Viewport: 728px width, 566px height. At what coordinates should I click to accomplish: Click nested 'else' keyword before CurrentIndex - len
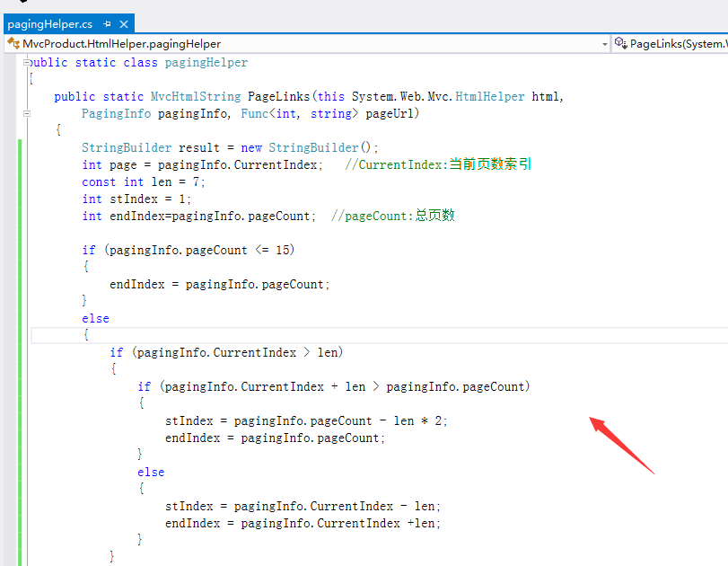coord(151,473)
